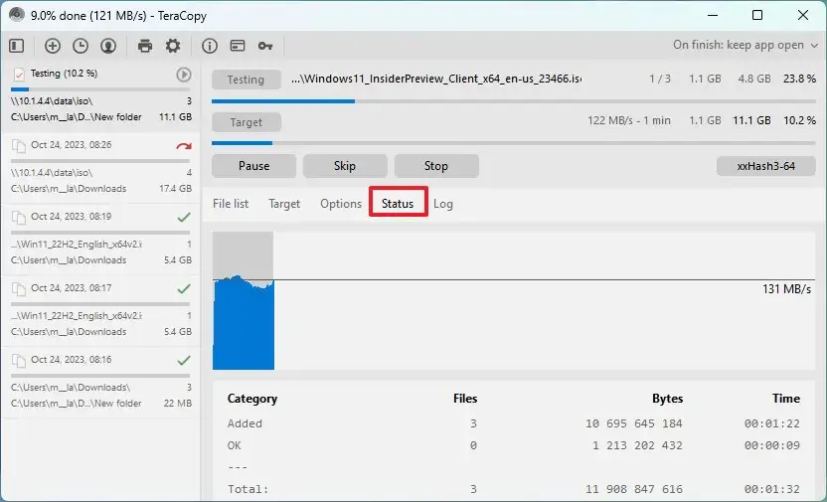Click the Added row in status table
The height and width of the screenshot is (502, 827).
513,423
